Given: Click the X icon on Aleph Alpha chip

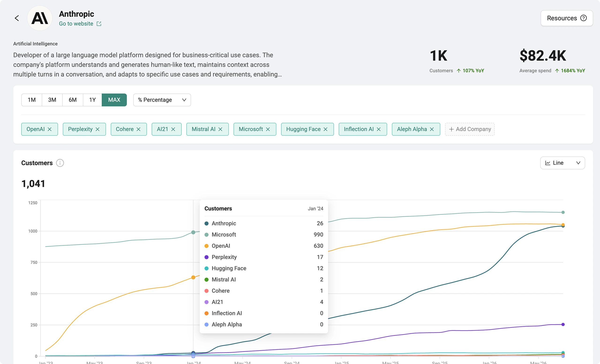Looking at the screenshot, I should point(432,129).
